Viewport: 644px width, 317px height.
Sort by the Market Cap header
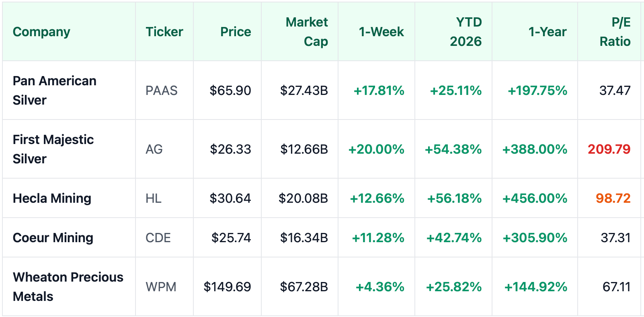[307, 32]
